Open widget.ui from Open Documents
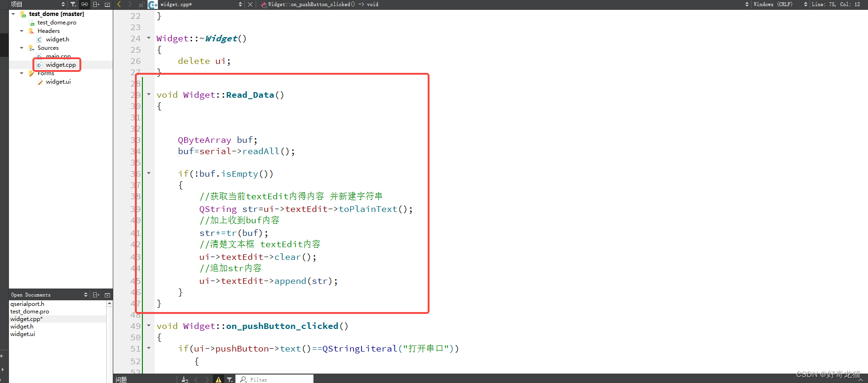Viewport: 868px width, 383px height. coord(23,334)
